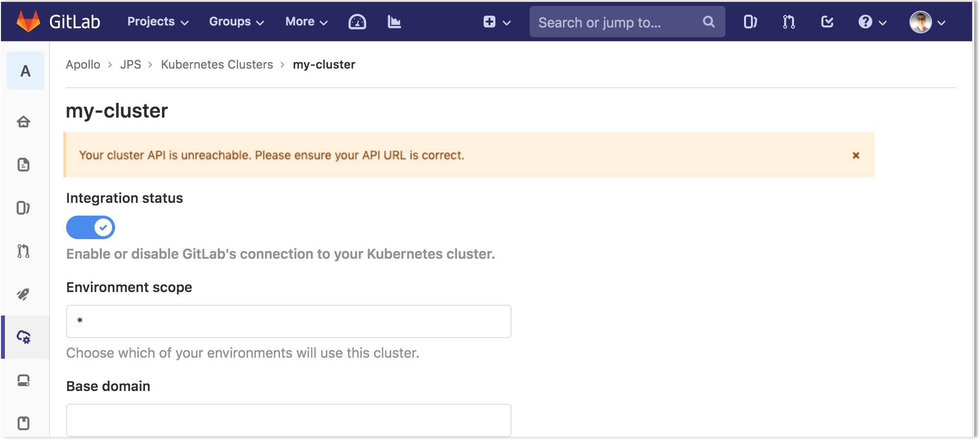Disable the Integration status toggle

click(x=90, y=227)
